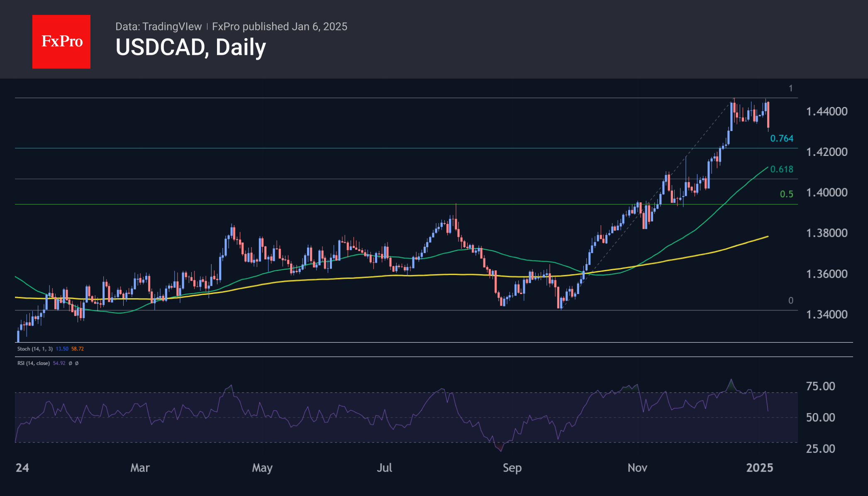Click the RSI (14, close) indicator label
Screen dimensions: 868x496
click(33, 363)
